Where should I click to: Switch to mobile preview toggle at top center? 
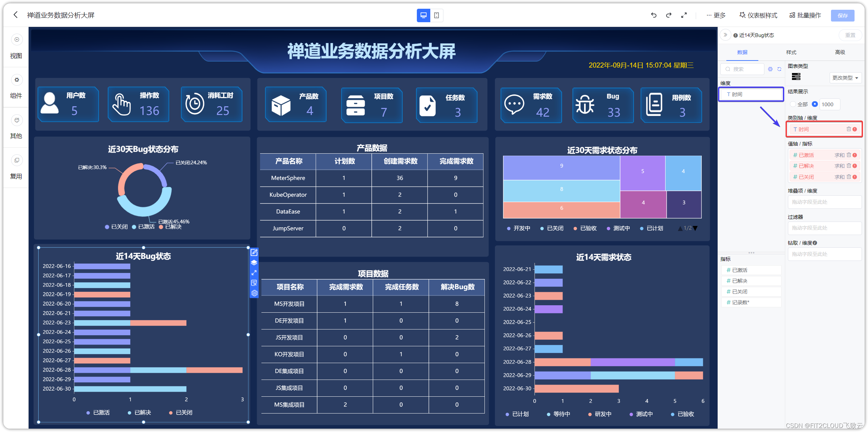click(437, 15)
